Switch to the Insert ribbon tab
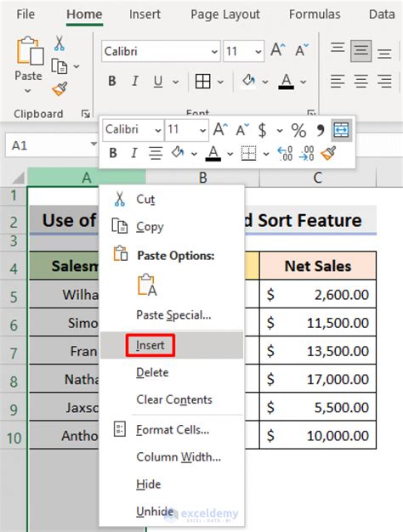The width and height of the screenshot is (403, 532). point(145,14)
